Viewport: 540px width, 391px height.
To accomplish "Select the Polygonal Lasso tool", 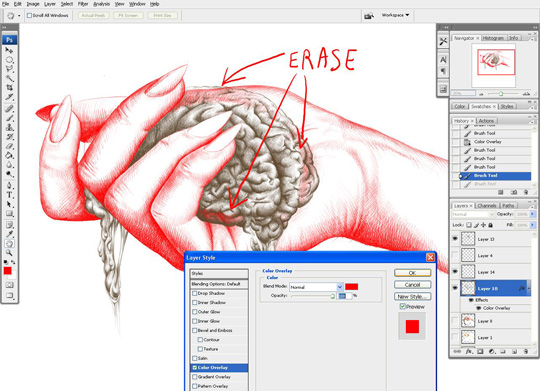I will (9, 69).
